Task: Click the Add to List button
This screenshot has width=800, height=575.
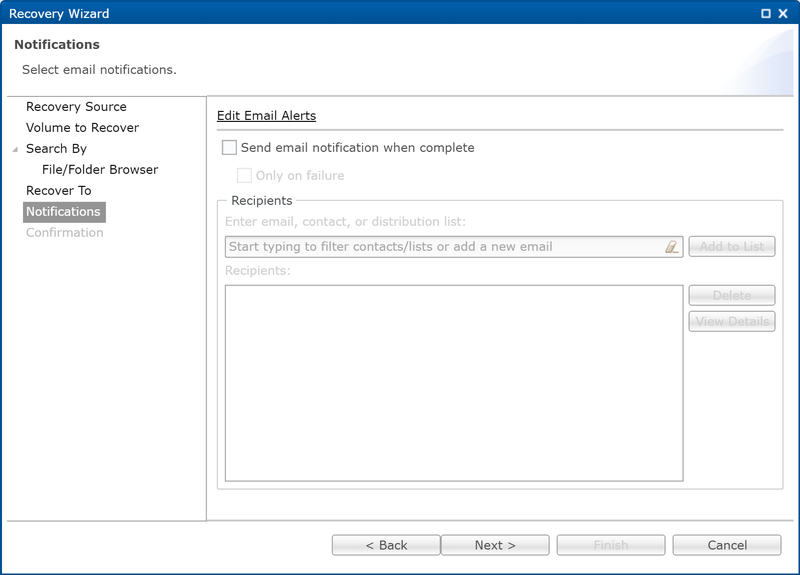Action: pyautogui.click(x=732, y=246)
